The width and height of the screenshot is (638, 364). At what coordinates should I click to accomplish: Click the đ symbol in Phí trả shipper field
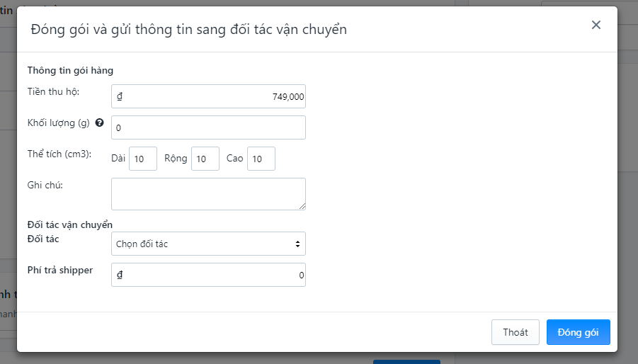click(x=120, y=275)
